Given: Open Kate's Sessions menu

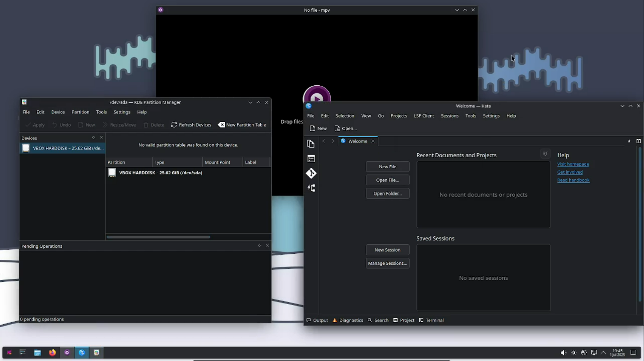Looking at the screenshot, I should pos(449,116).
